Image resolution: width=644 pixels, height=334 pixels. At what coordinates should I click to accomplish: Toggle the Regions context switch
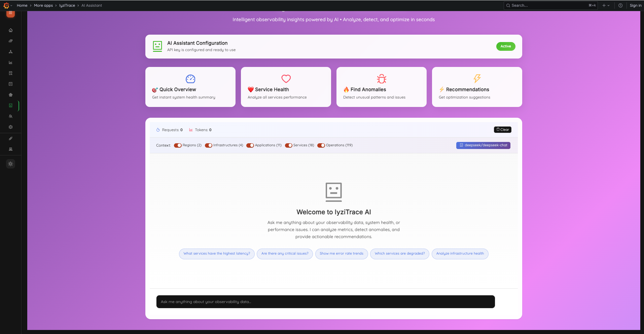pyautogui.click(x=178, y=145)
